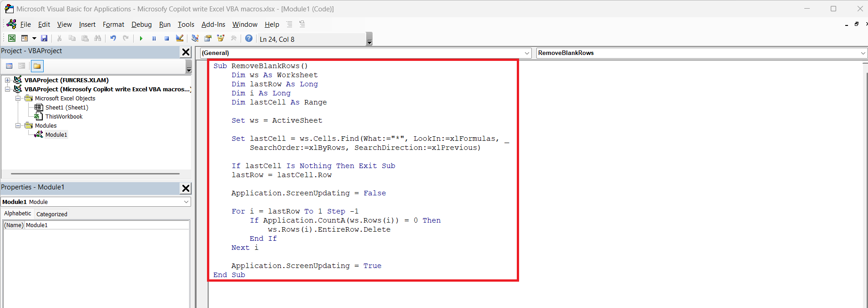The height and width of the screenshot is (308, 868).
Task: Click the Project pane horizontal scrollbar
Action: click(95, 174)
